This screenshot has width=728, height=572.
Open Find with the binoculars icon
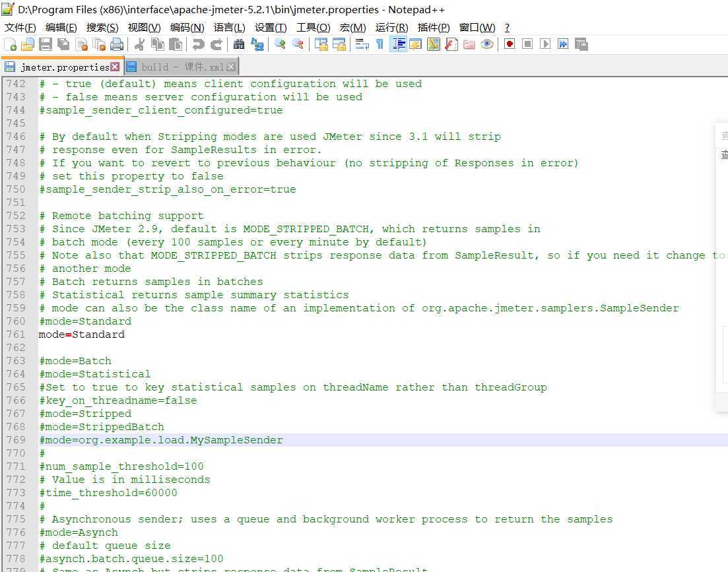click(239, 45)
